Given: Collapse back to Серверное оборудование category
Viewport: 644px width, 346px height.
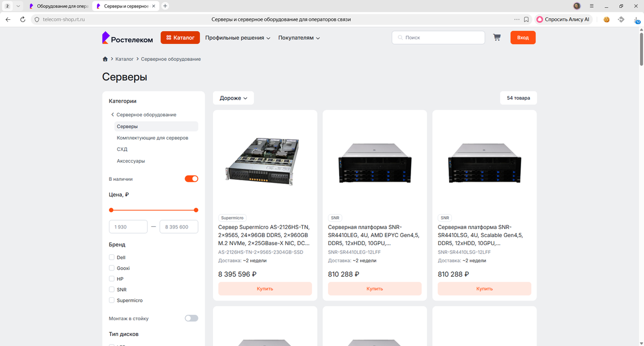Looking at the screenshot, I should [x=143, y=115].
